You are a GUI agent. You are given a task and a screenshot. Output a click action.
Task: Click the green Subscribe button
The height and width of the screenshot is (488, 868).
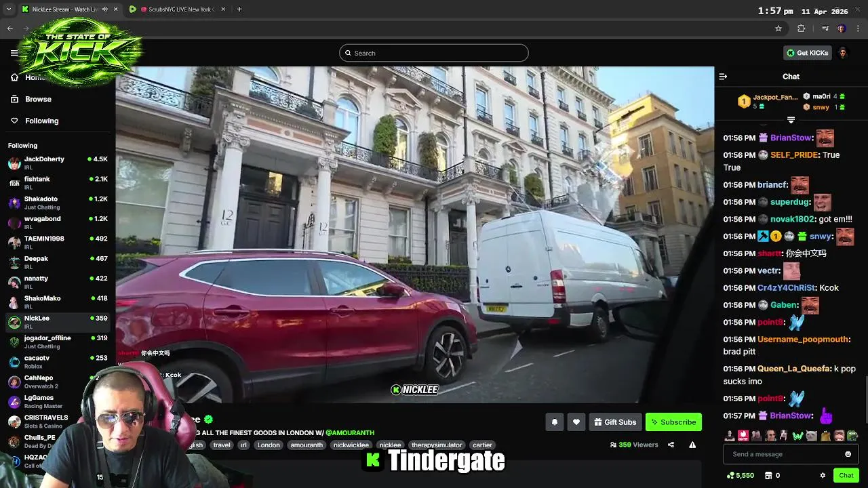tap(673, 422)
